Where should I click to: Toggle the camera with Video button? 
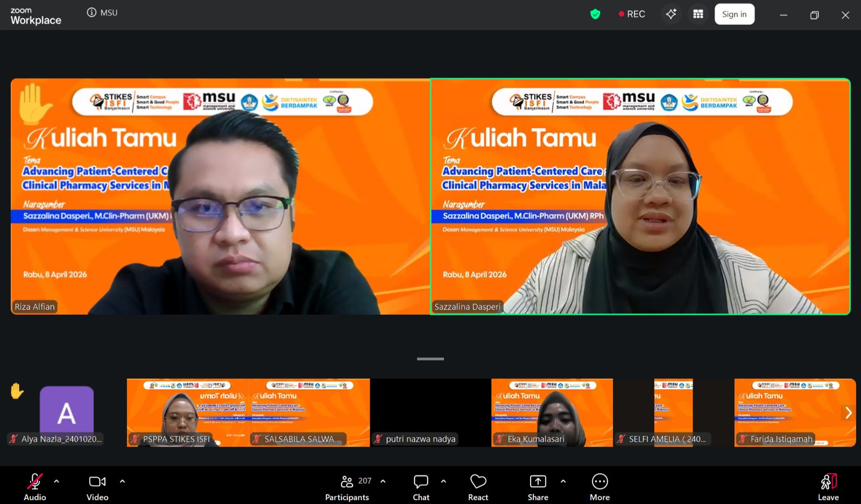[97, 487]
